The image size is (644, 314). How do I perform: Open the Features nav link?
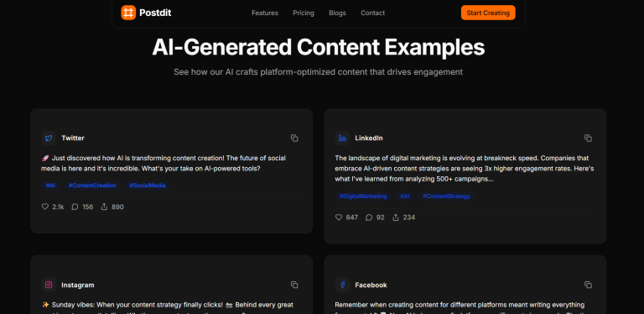[x=265, y=13]
